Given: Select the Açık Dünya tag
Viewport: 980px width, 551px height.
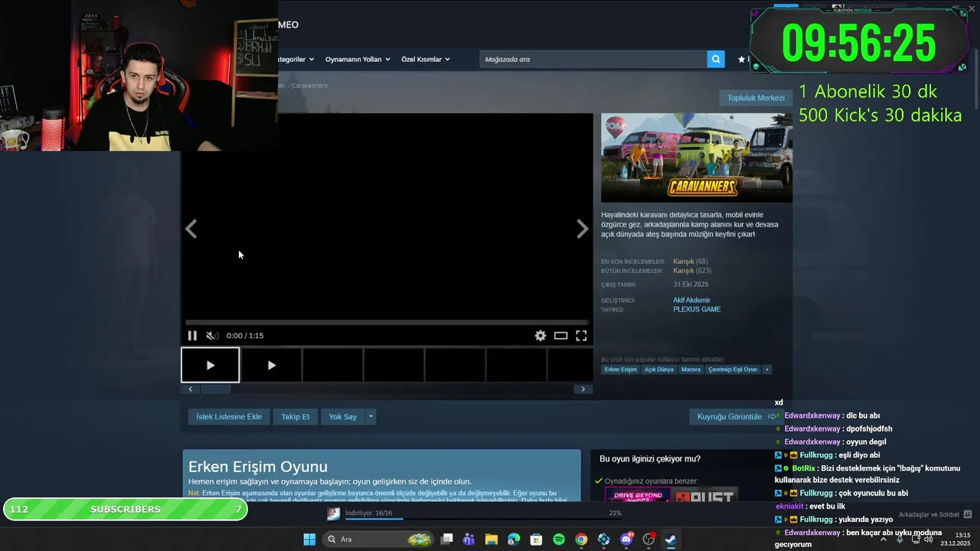Looking at the screenshot, I should 659,369.
